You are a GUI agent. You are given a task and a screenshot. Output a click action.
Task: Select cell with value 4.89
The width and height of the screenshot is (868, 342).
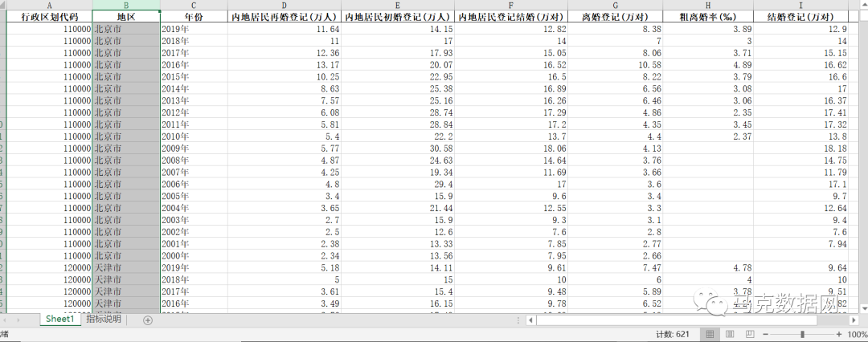point(708,65)
